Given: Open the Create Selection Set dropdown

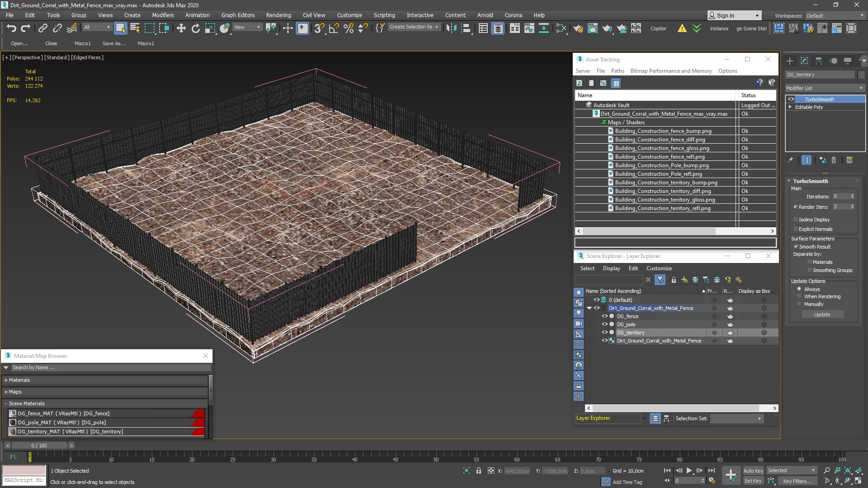Looking at the screenshot, I should (x=414, y=27).
